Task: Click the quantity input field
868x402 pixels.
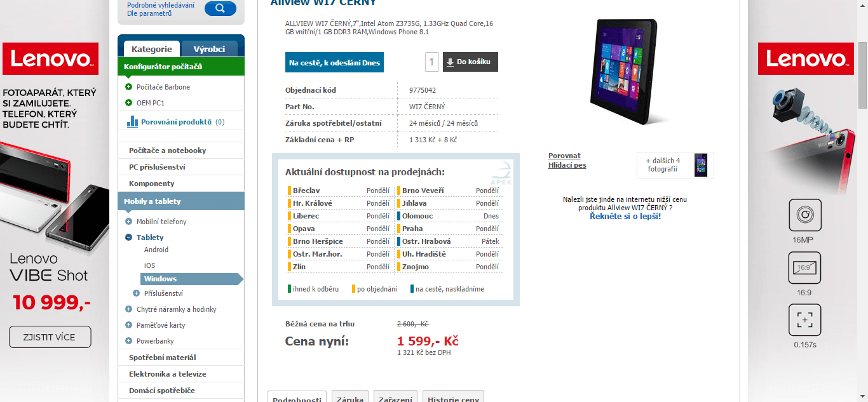Action: click(x=432, y=62)
